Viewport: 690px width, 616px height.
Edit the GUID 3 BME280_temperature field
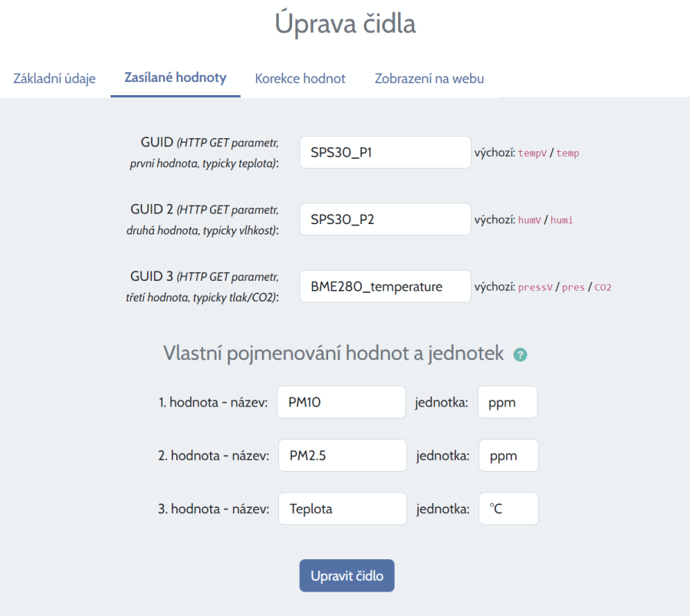click(x=385, y=286)
